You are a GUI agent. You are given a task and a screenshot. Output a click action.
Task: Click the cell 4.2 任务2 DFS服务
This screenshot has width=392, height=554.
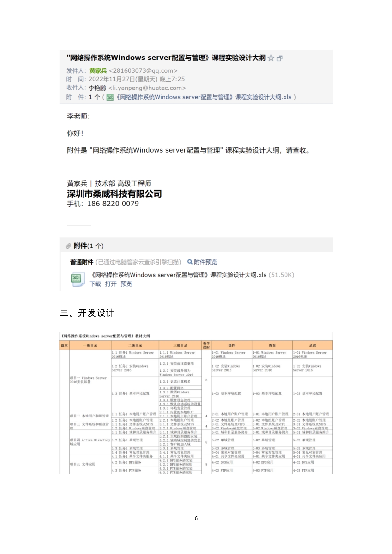[x=135, y=462]
